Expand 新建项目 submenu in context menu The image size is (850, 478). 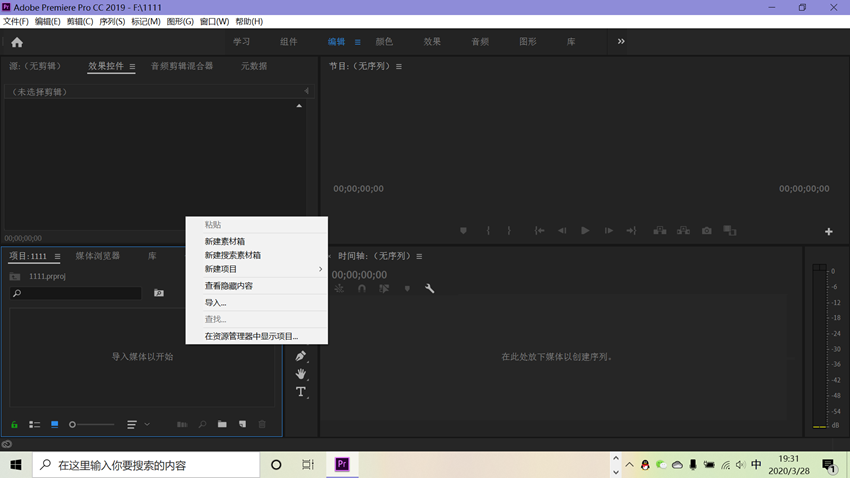tap(260, 269)
